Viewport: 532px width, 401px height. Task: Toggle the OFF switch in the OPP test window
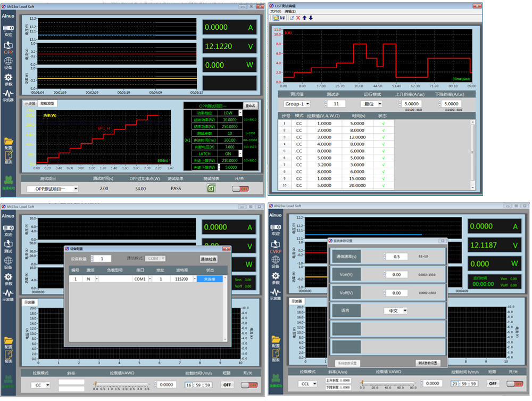pyautogui.click(x=240, y=189)
